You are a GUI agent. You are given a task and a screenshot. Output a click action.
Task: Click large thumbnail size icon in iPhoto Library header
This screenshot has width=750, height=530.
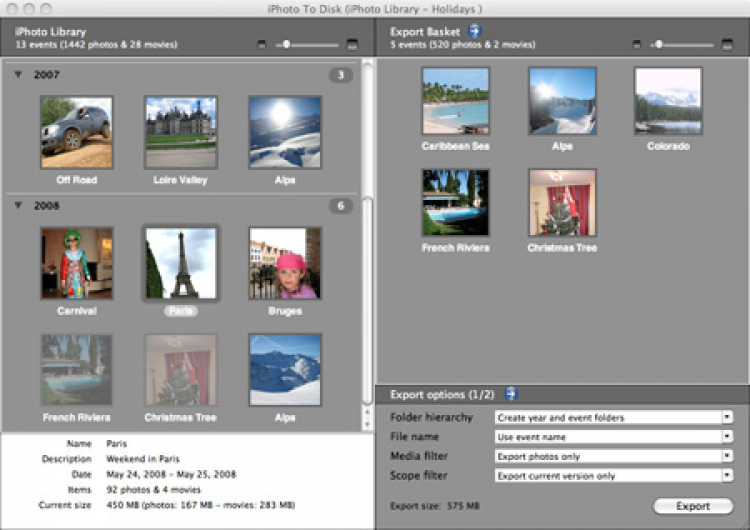[x=352, y=44]
